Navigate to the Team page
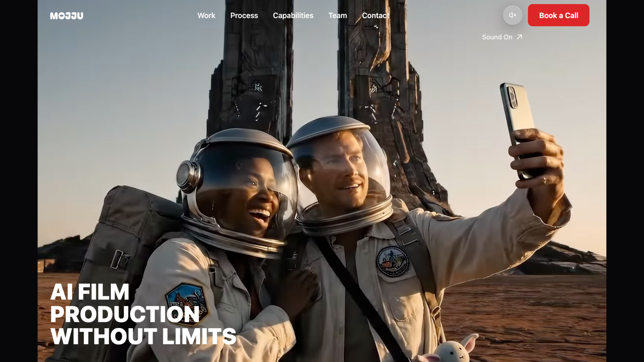 [x=337, y=16]
